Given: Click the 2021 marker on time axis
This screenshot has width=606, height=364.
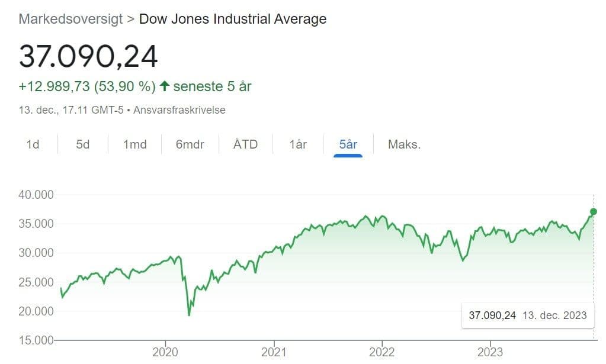Looking at the screenshot, I should 274,352.
